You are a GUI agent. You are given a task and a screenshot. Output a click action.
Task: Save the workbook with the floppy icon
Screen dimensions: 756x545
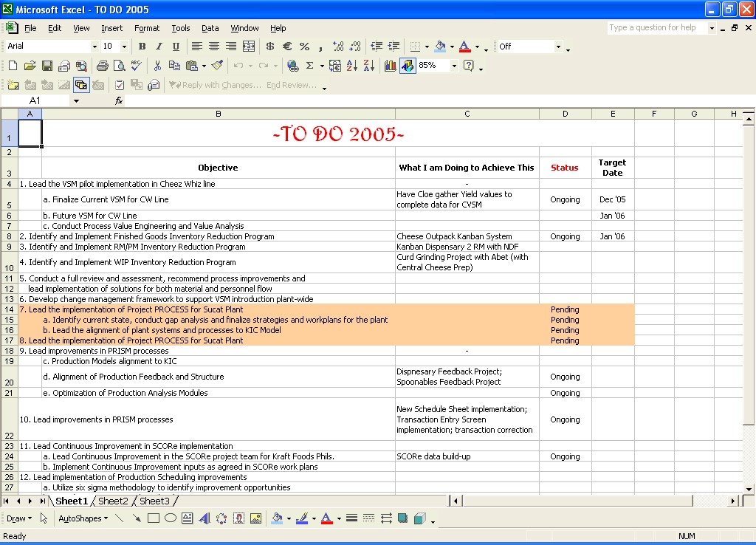point(47,66)
